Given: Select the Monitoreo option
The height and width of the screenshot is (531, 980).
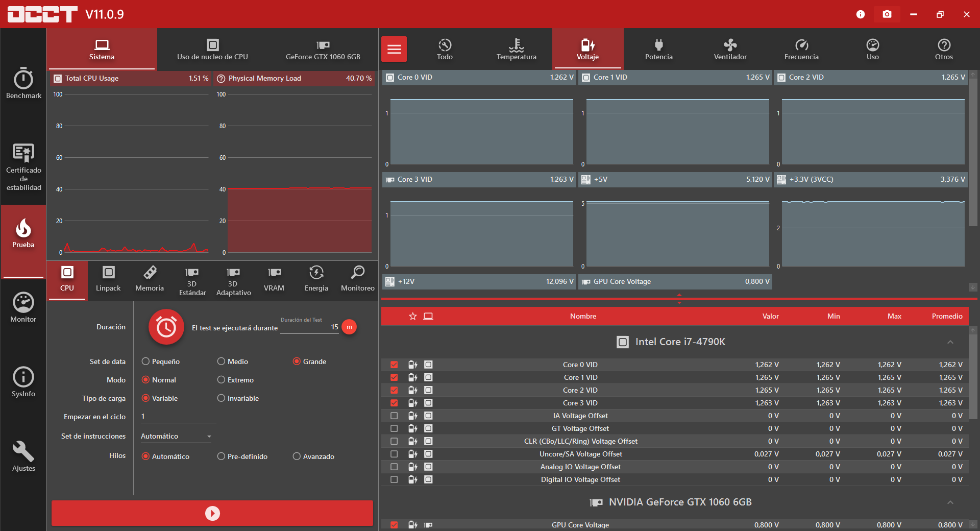Looking at the screenshot, I should point(358,279).
